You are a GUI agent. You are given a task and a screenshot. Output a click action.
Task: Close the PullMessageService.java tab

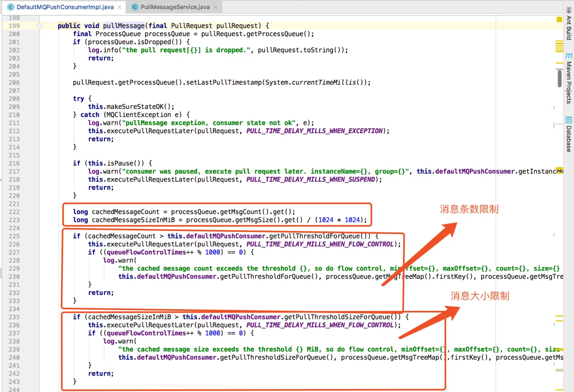pos(216,7)
